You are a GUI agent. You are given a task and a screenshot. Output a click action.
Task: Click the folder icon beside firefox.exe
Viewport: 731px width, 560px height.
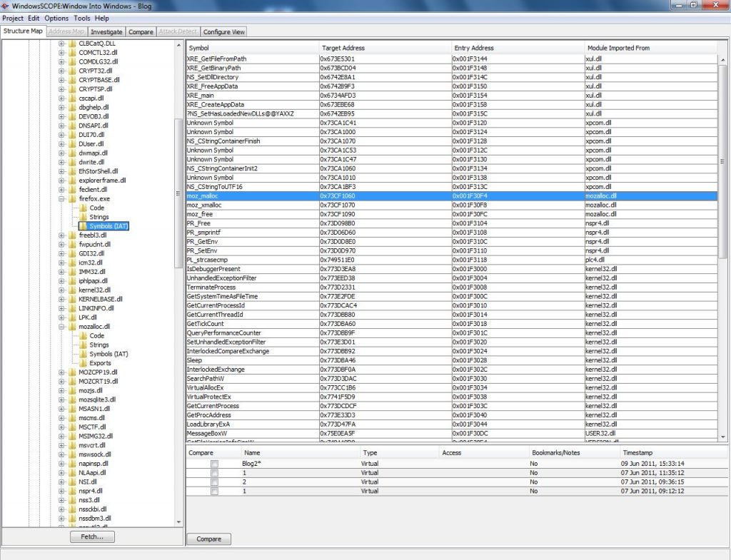click(x=72, y=199)
